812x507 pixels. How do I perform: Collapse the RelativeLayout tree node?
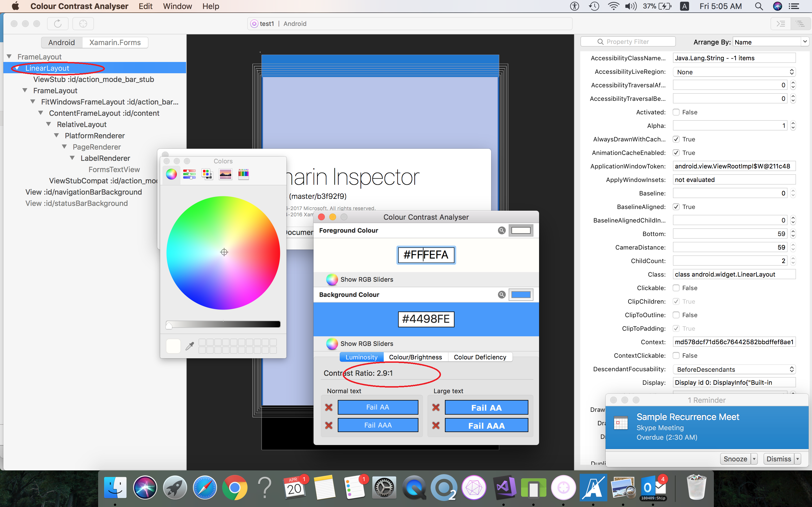pos(49,124)
